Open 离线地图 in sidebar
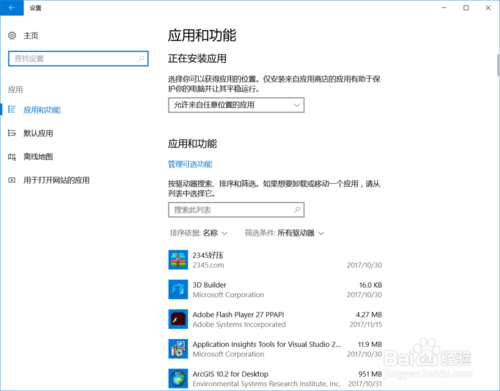The height and width of the screenshot is (391, 500). [38, 157]
